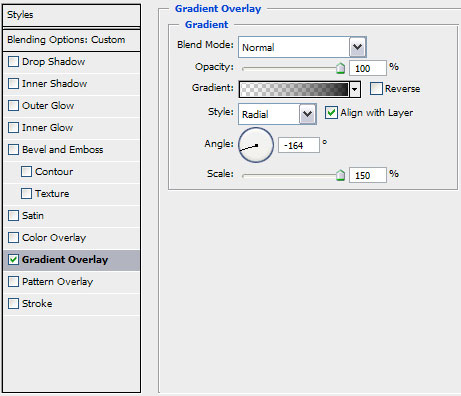
Task: Click the Opacity slider handle
Action: tap(340, 68)
